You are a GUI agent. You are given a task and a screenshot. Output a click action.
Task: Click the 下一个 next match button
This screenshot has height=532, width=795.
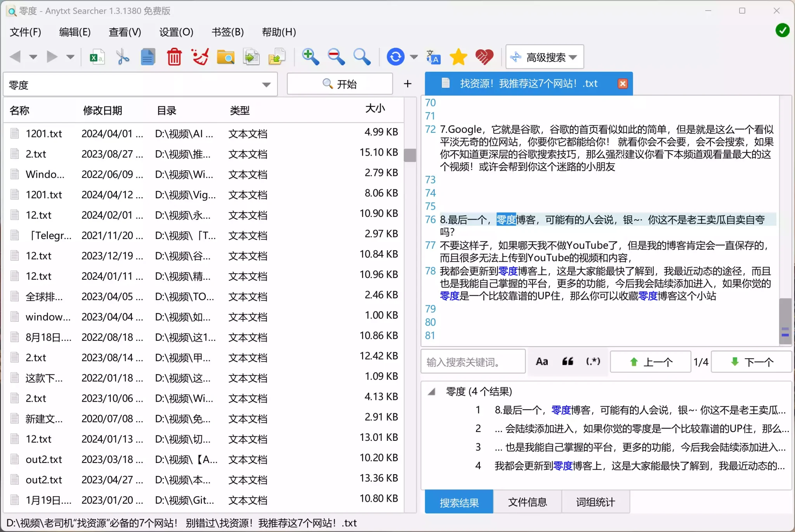pyautogui.click(x=751, y=362)
